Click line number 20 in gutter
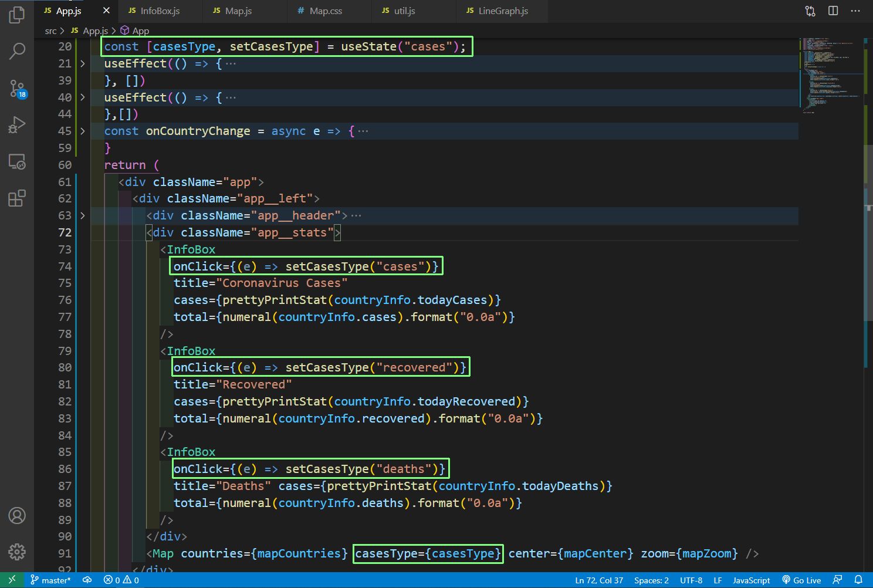Screen dimensions: 873x588 tap(65, 46)
